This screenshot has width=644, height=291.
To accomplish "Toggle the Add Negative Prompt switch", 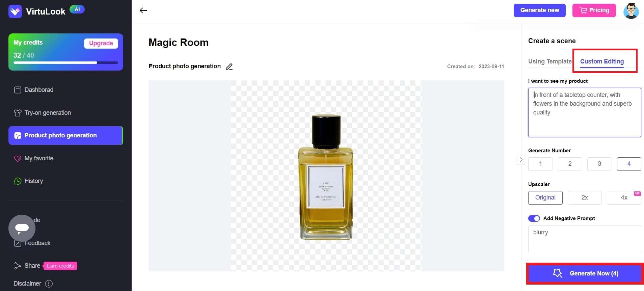I will (x=534, y=218).
